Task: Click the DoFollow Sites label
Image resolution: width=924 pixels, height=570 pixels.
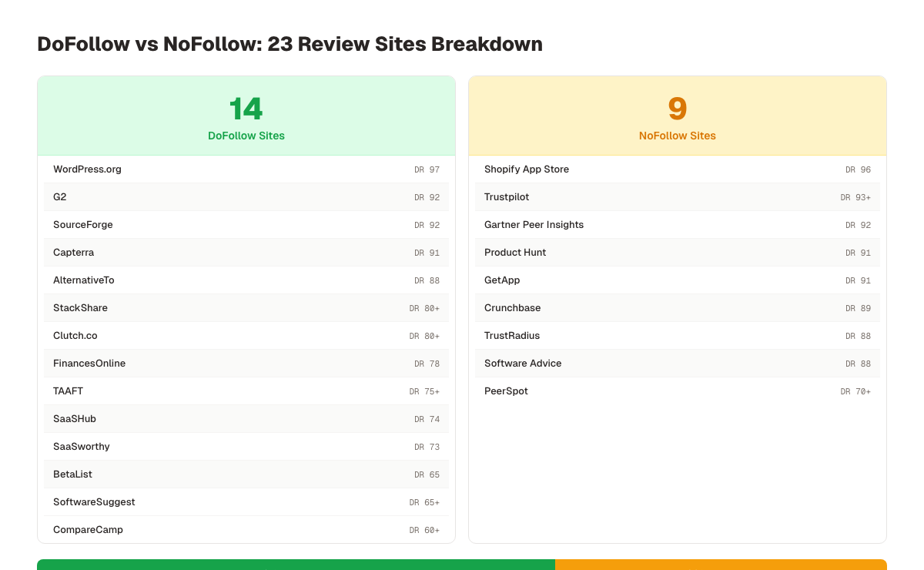Action: coord(246,136)
